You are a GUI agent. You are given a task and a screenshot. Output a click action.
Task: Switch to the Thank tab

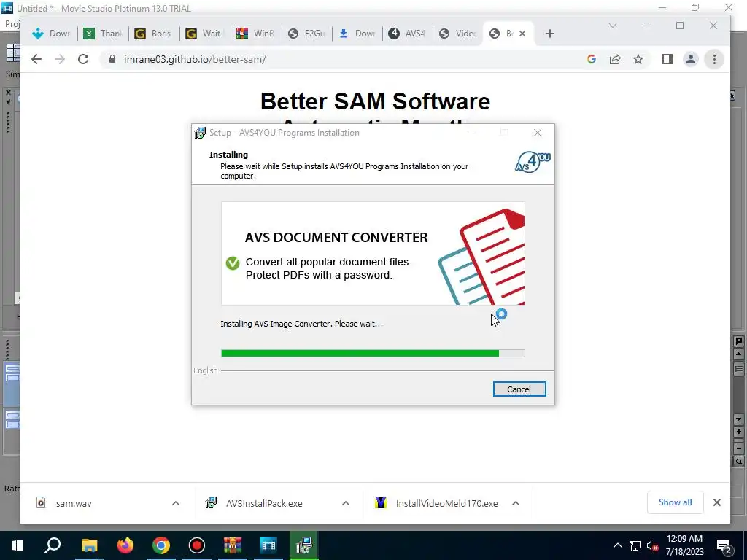coord(102,34)
